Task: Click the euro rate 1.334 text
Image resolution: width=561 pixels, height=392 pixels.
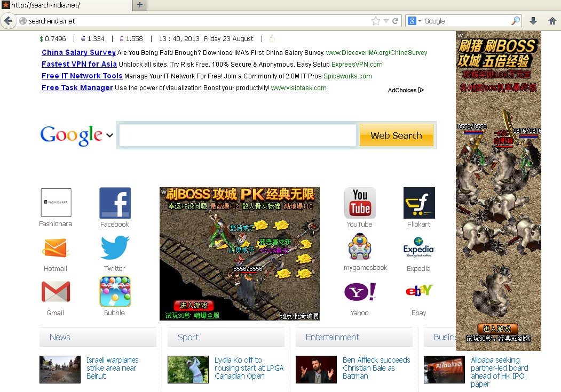Action: [93, 38]
